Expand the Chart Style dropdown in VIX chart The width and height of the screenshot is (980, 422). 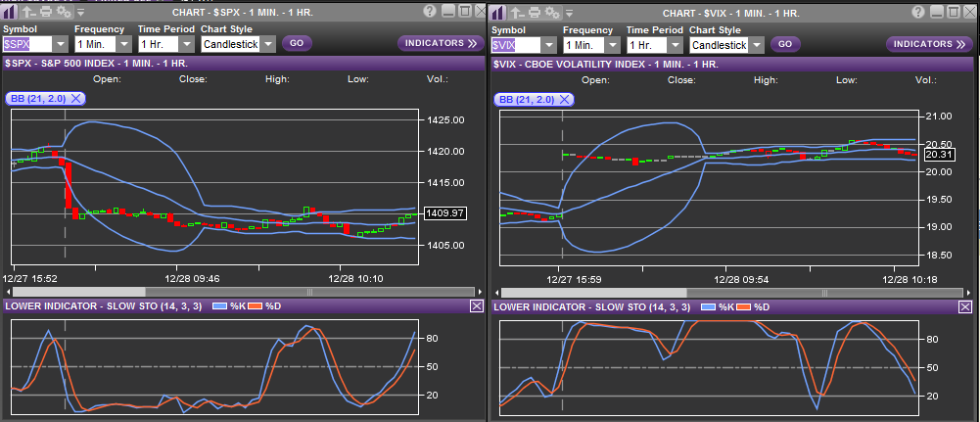tap(756, 45)
